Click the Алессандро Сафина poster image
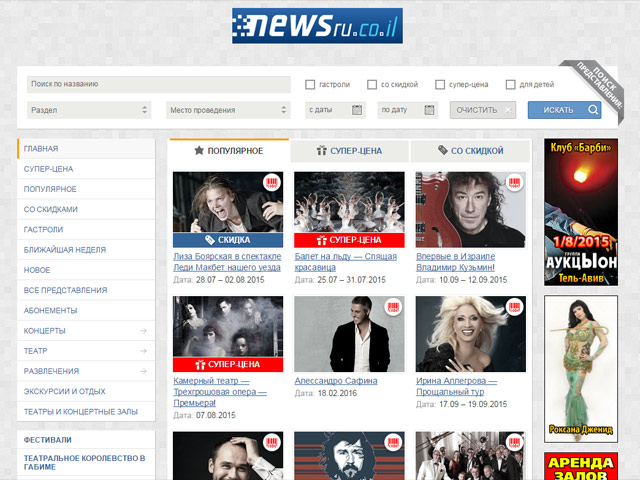Image resolution: width=640 pixels, height=480 pixels. (349, 334)
